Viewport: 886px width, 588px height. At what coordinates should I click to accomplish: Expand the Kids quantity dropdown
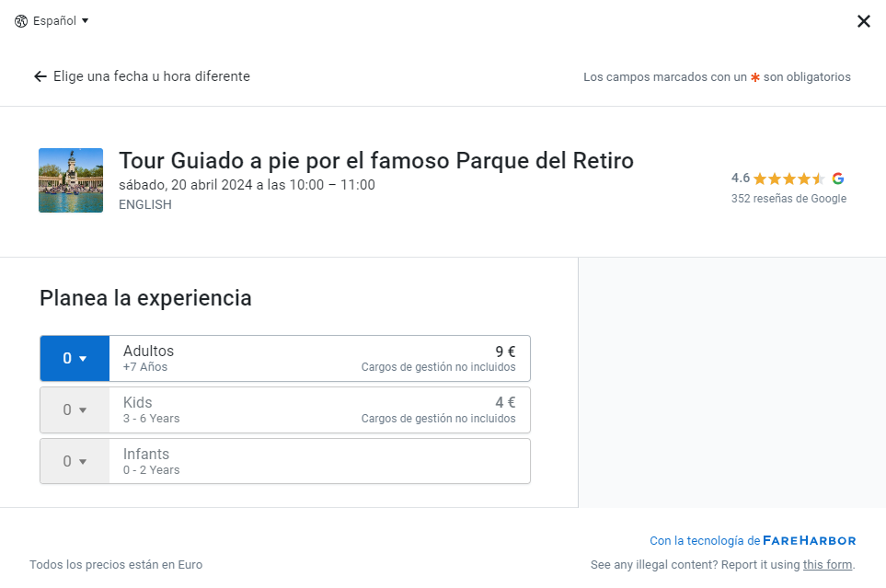point(75,409)
